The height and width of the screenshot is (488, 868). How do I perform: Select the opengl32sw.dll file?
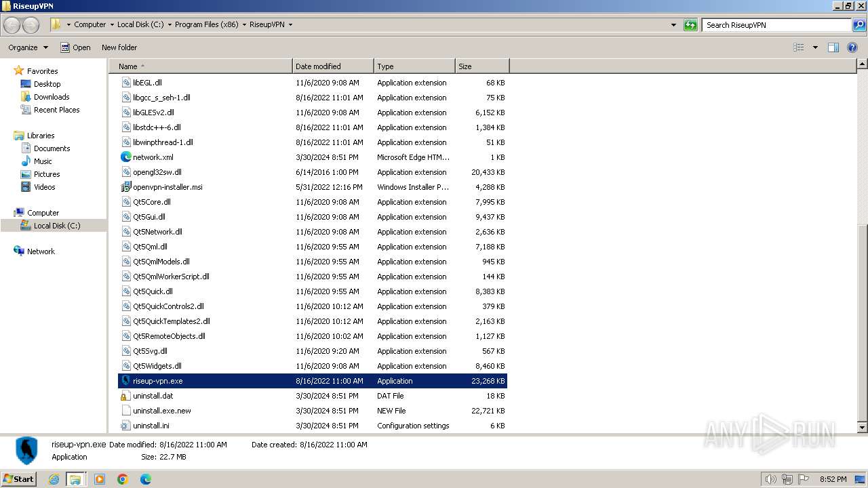157,172
